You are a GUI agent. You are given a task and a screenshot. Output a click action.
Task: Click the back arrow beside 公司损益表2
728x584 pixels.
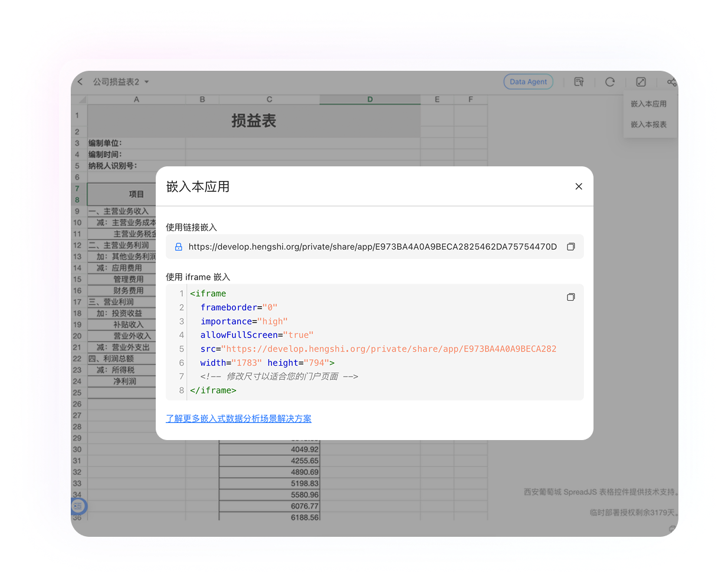click(80, 82)
